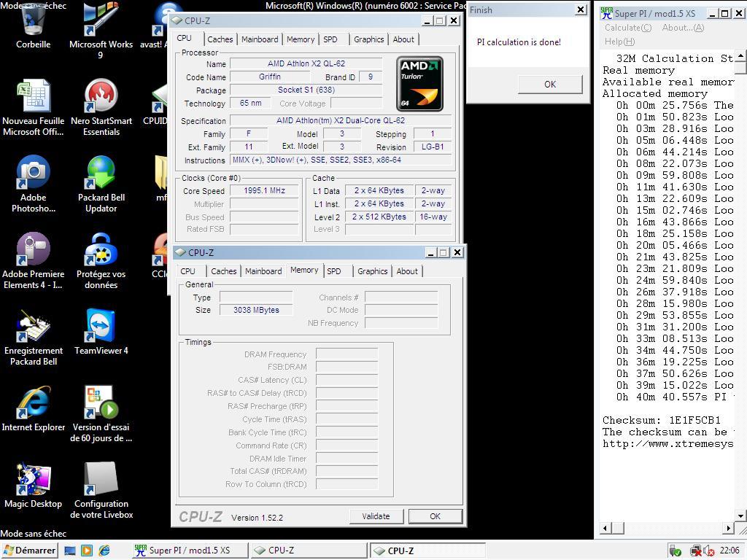Click the volume tray icon
This screenshot has width=747, height=560.
tap(708, 551)
